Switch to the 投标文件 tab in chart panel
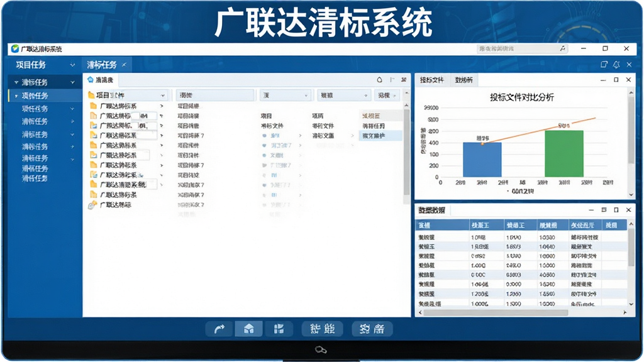Viewport: 644px width, 362px height. tap(432, 80)
